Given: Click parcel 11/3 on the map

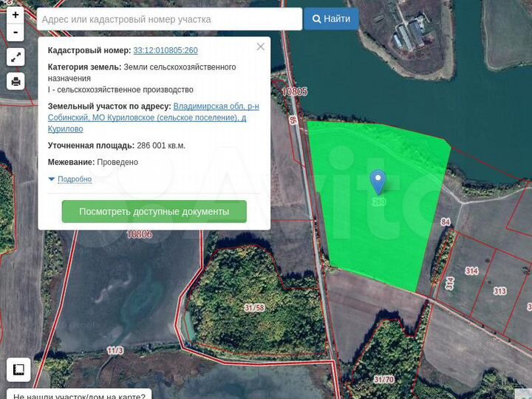Looking at the screenshot, I should coord(115,350).
